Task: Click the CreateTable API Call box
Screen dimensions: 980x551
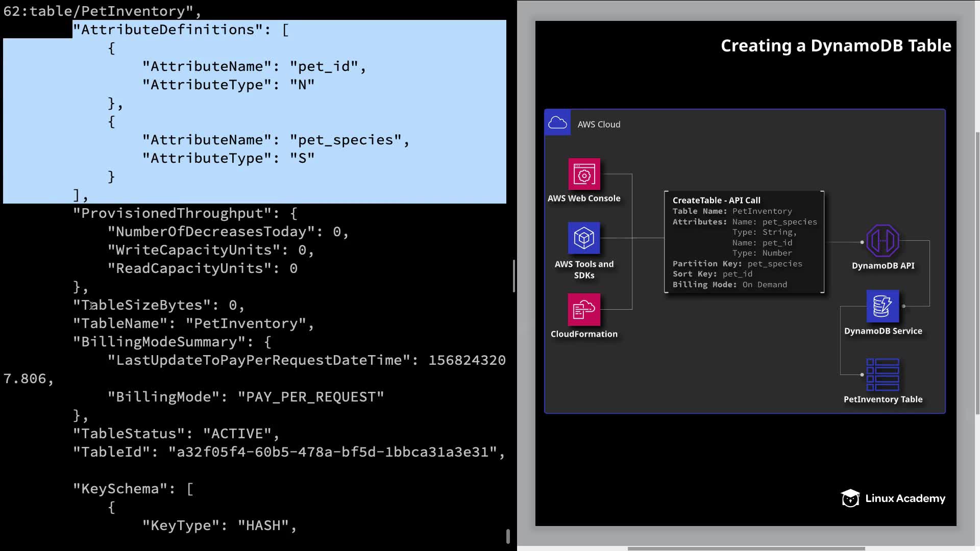Action: [x=744, y=242]
